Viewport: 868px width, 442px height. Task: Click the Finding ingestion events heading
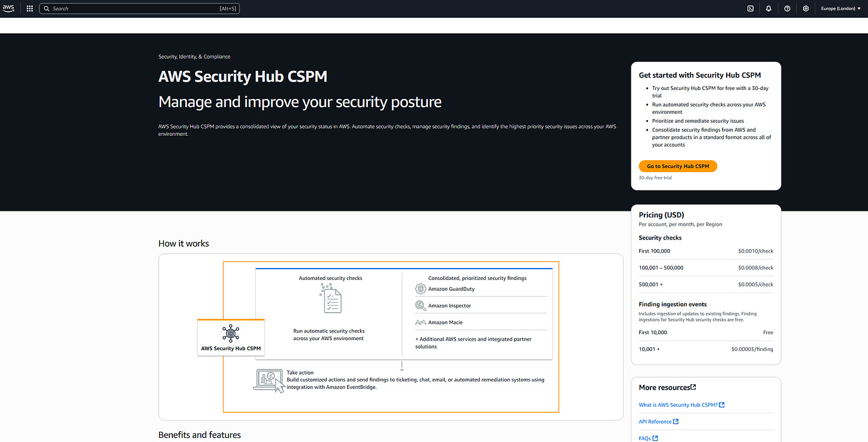pyautogui.click(x=672, y=304)
